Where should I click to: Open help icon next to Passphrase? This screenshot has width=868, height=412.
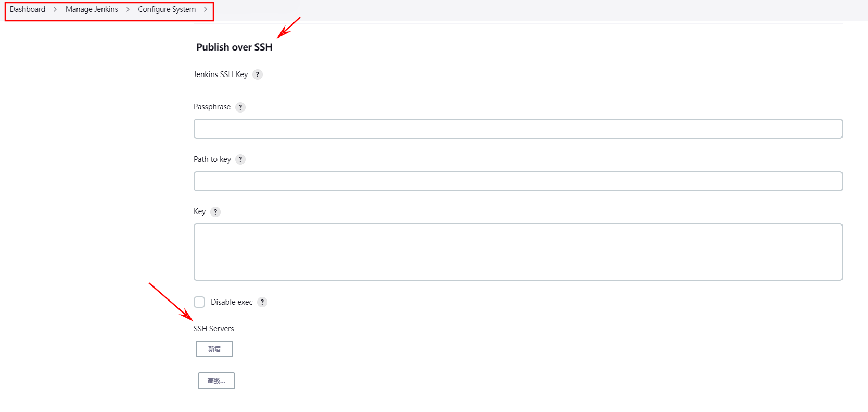240,107
